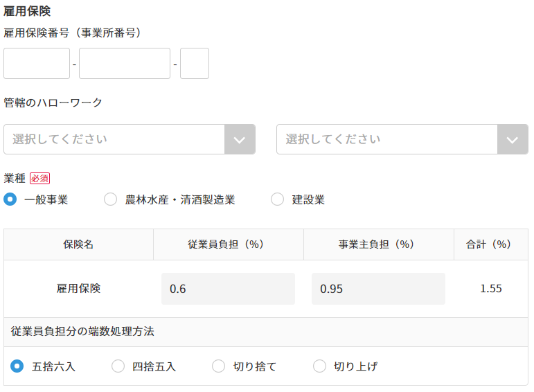The image size is (534, 392).
Task: Click the middle 雇用保険番号 input box
Action: pyautogui.click(x=125, y=64)
